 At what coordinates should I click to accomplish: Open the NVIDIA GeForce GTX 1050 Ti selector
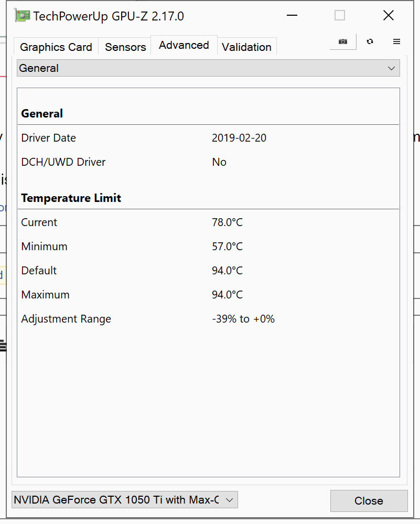click(125, 500)
